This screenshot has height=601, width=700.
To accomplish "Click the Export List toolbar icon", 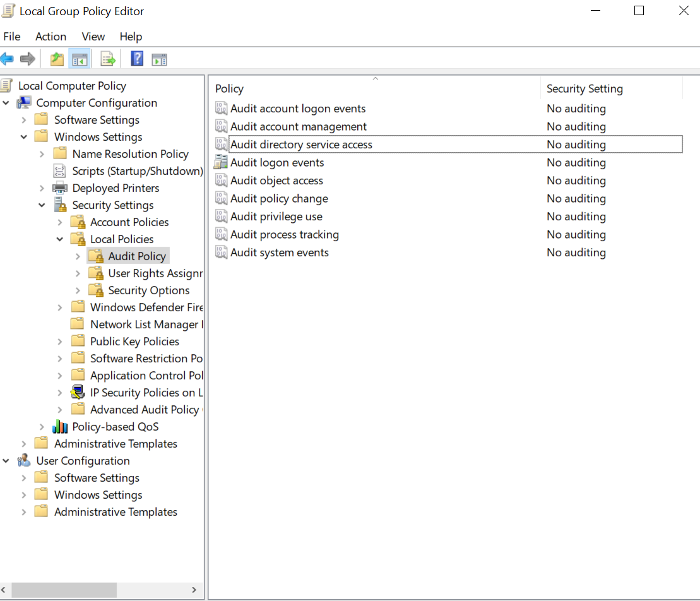I will pyautogui.click(x=108, y=59).
